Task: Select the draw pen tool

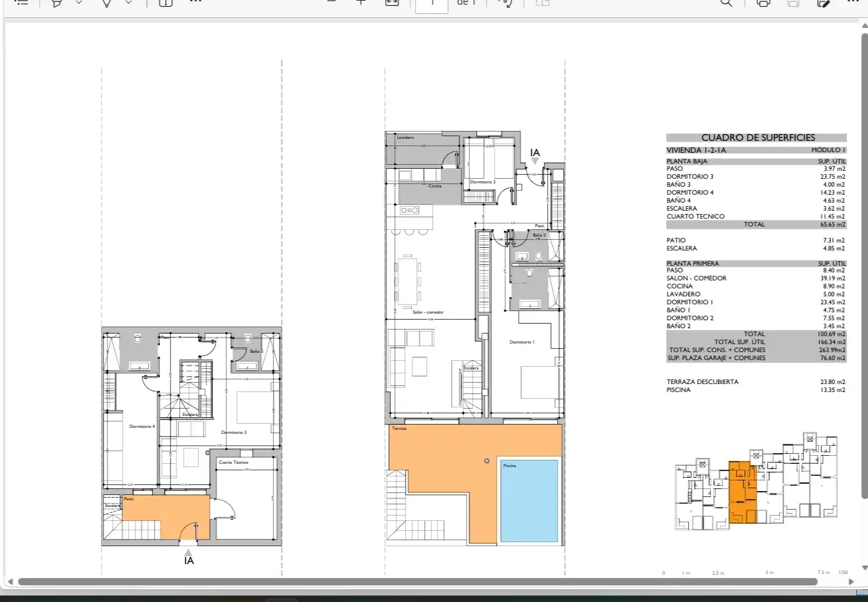Action: point(106,2)
